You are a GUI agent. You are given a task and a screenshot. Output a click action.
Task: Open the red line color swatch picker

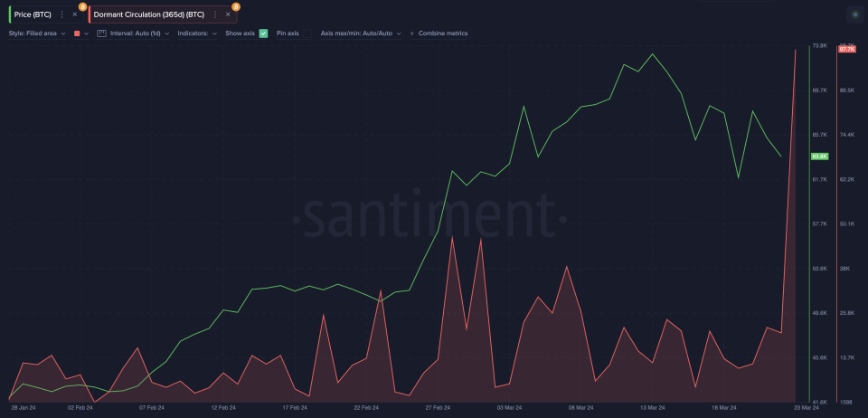(x=78, y=33)
